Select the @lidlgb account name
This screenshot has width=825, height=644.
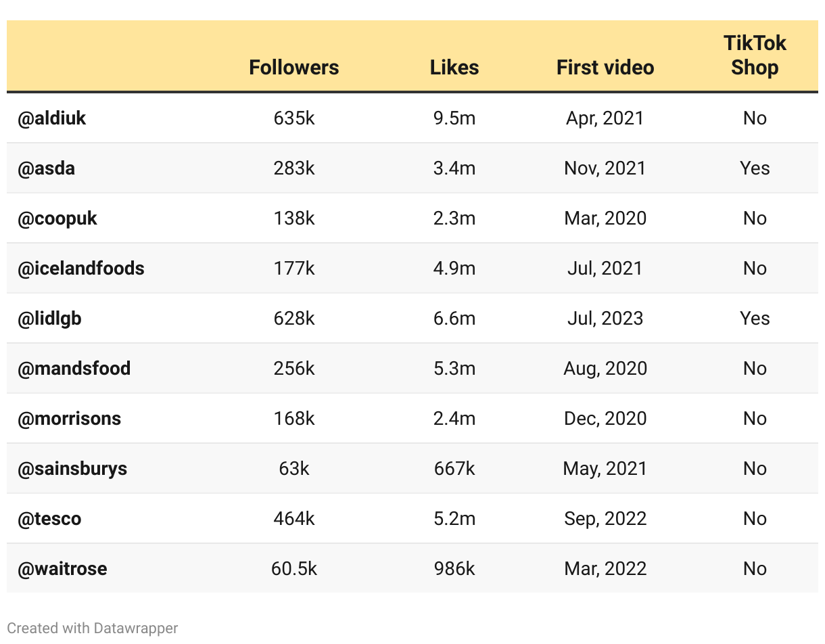49,319
